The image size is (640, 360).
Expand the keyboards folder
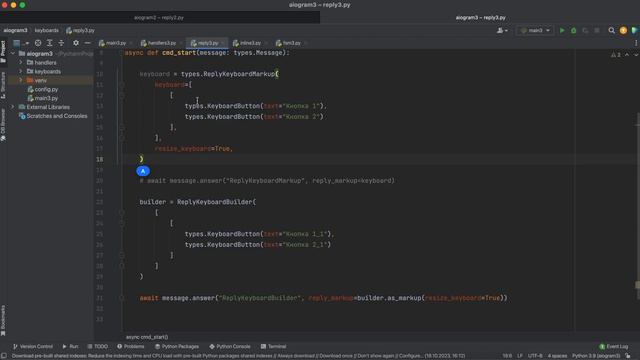click(21, 71)
